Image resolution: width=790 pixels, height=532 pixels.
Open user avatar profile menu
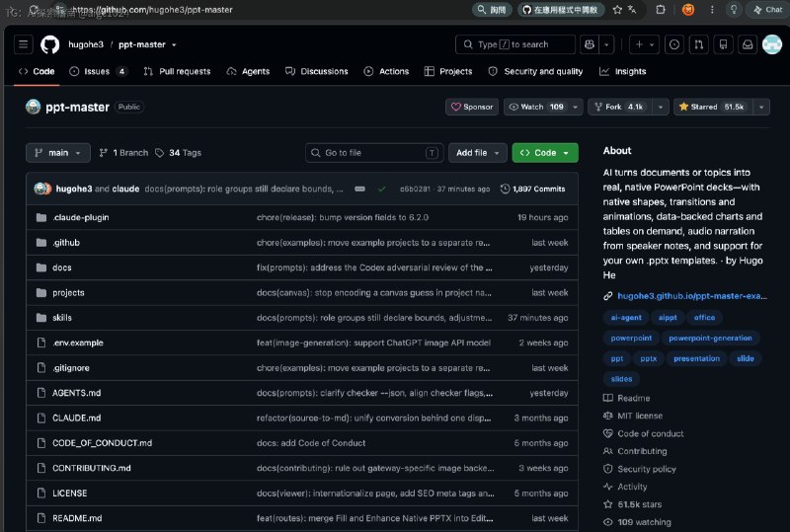click(x=772, y=44)
